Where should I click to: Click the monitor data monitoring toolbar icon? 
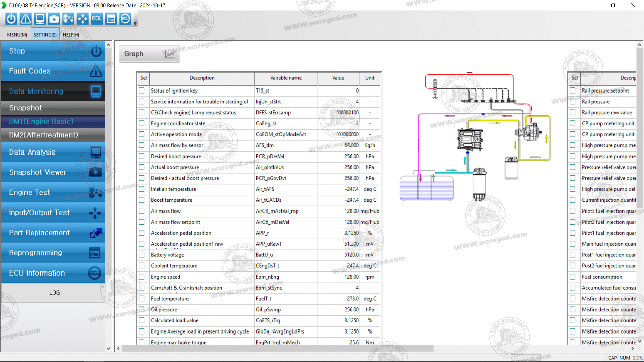[x=40, y=19]
